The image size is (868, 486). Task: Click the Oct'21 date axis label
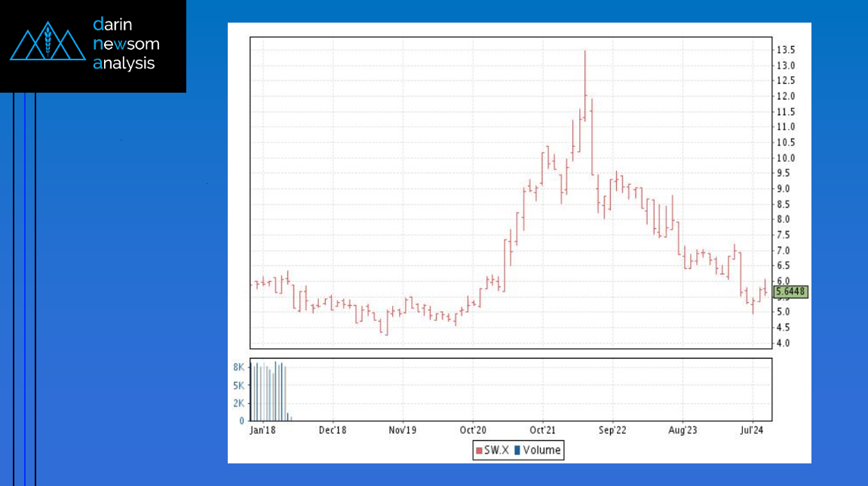[542, 431]
